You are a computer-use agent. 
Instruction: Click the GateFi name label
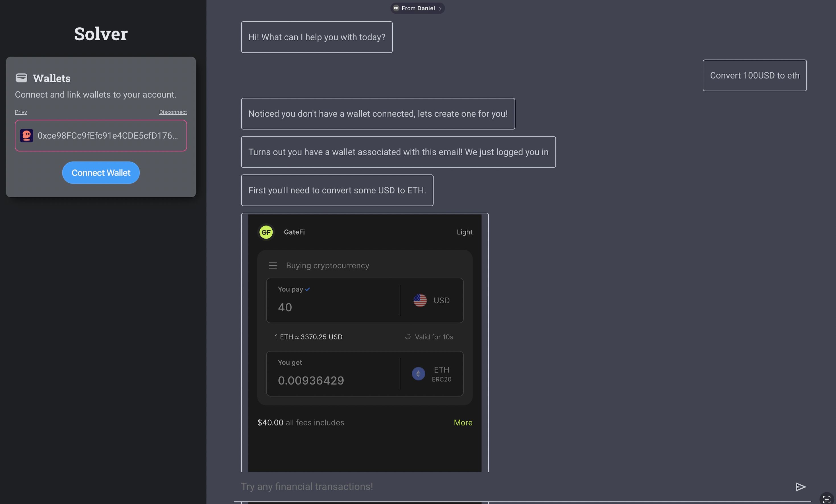[x=294, y=232]
